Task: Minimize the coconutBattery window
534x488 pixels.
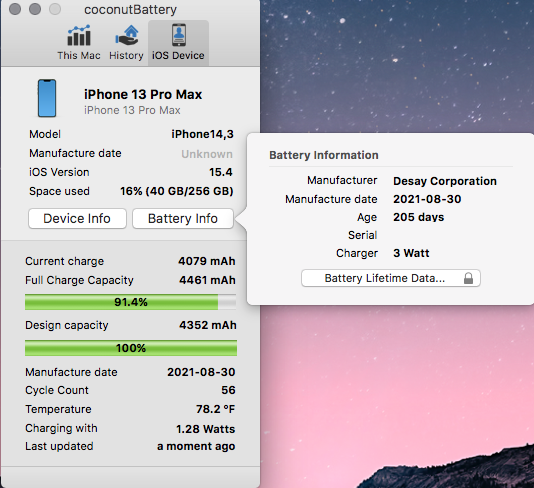Action: [x=35, y=9]
